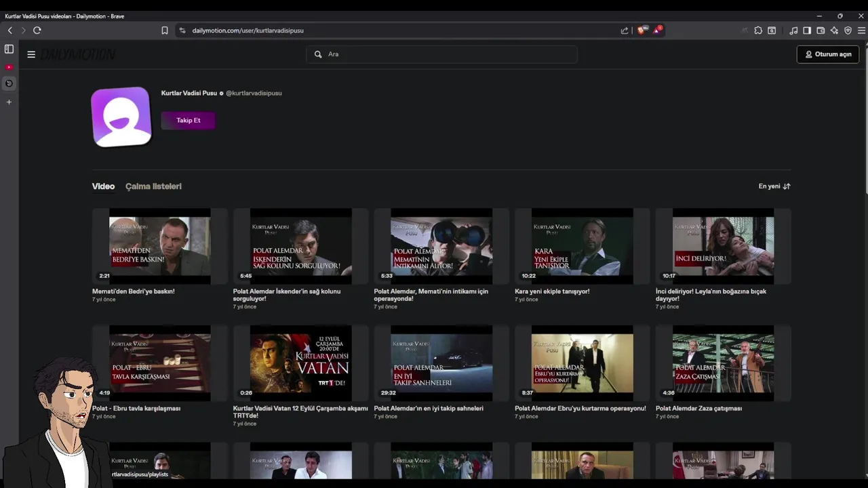This screenshot has width=868, height=488.
Task: Open Kurtlar Vadisi Vatan 12 Eylül title
Action: click(x=300, y=412)
